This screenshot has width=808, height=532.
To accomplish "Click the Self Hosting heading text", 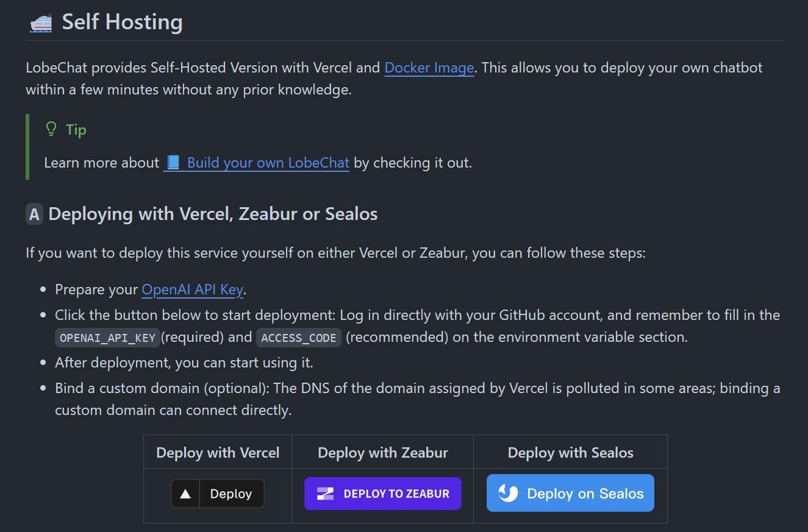I will click(123, 22).
